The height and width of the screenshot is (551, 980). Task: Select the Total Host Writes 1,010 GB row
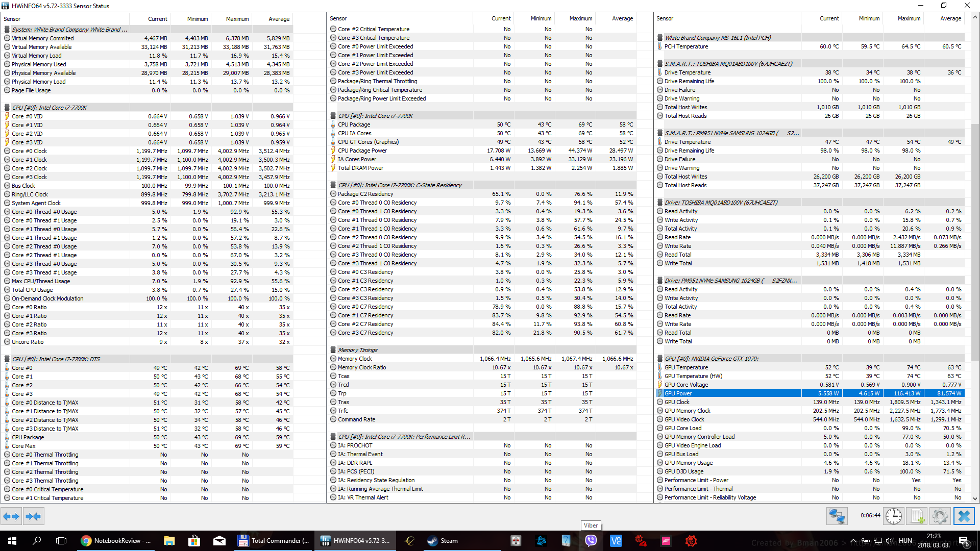point(810,107)
